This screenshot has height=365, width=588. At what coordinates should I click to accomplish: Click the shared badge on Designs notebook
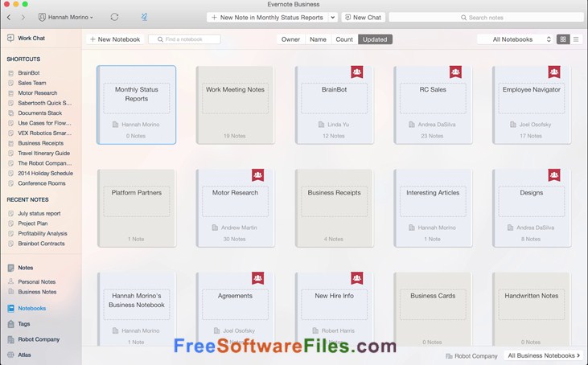(x=554, y=174)
